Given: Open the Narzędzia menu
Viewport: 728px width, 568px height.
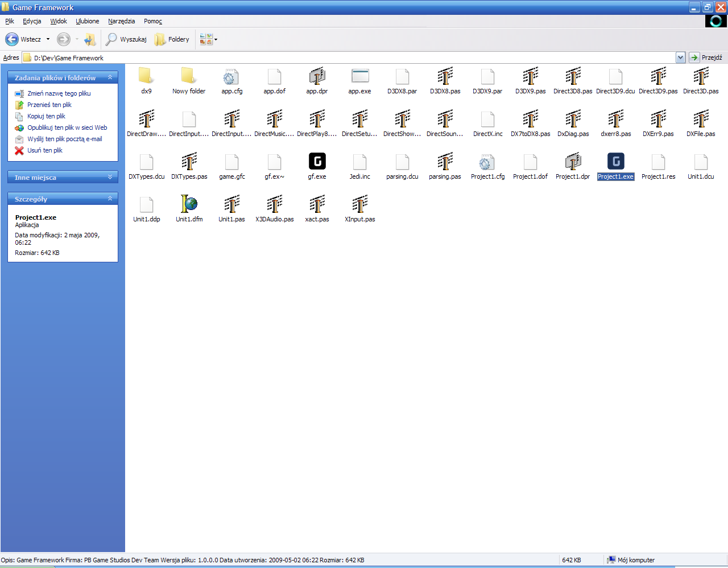Looking at the screenshot, I should pos(121,21).
